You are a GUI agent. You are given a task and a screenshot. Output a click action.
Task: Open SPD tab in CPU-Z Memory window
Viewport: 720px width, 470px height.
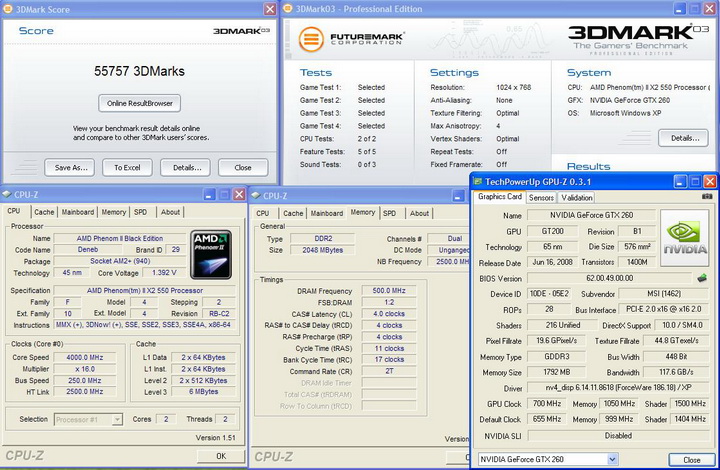[389, 213]
